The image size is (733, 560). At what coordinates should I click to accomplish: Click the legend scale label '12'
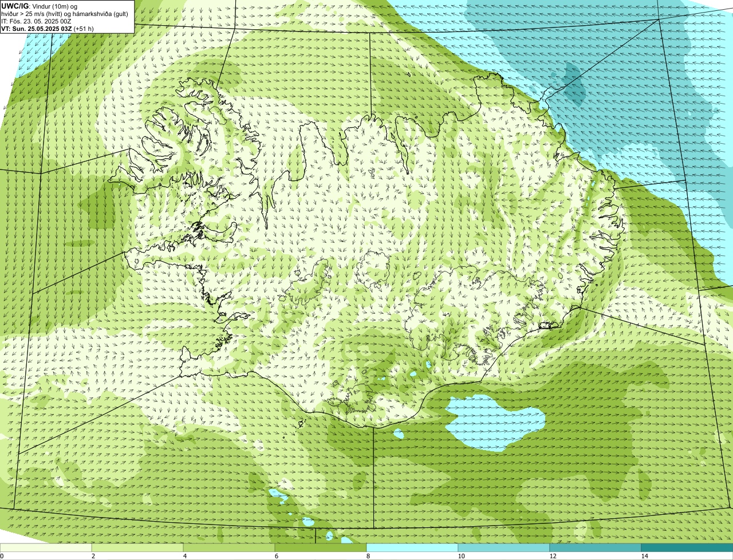[553, 556]
